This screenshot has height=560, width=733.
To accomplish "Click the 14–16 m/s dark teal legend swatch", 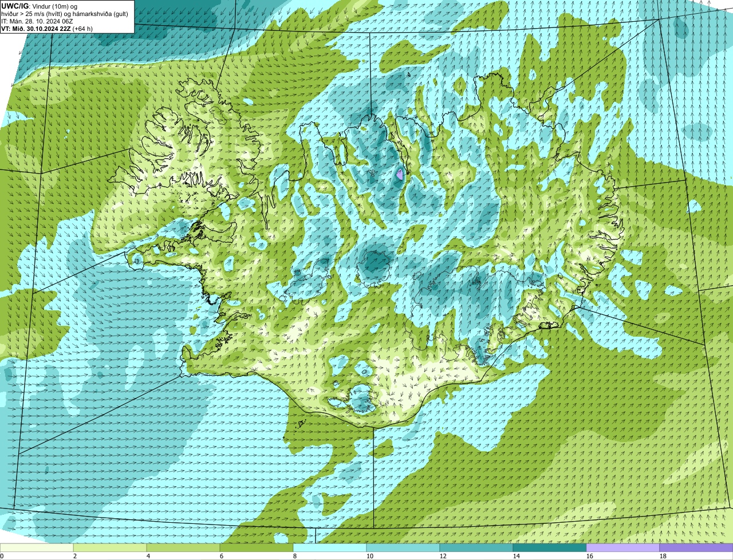I will 550,548.
